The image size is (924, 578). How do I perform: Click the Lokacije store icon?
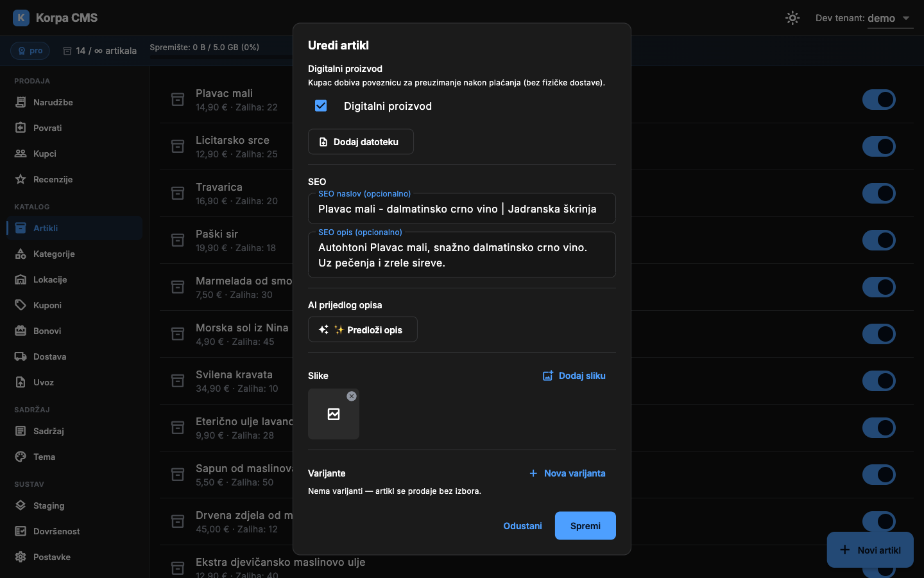[21, 279]
